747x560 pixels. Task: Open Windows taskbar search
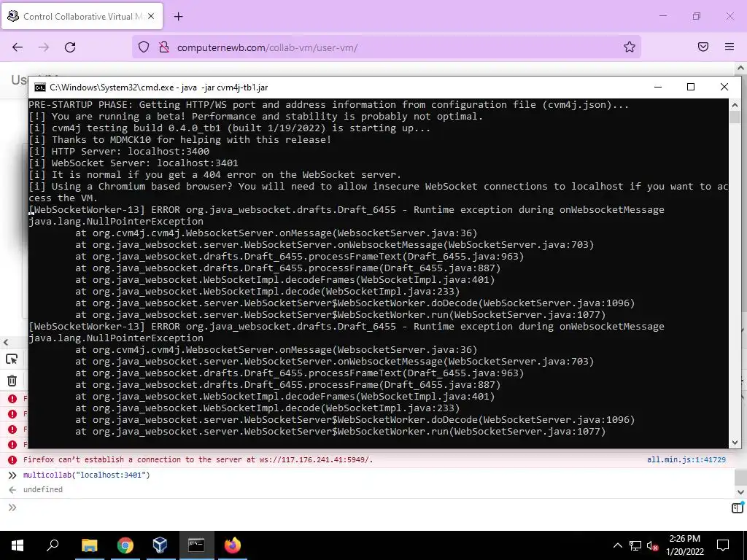53,545
